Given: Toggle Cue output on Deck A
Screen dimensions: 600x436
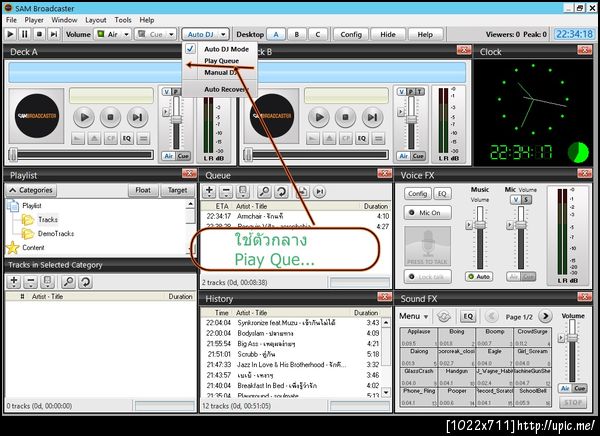Looking at the screenshot, I should tap(183, 156).
